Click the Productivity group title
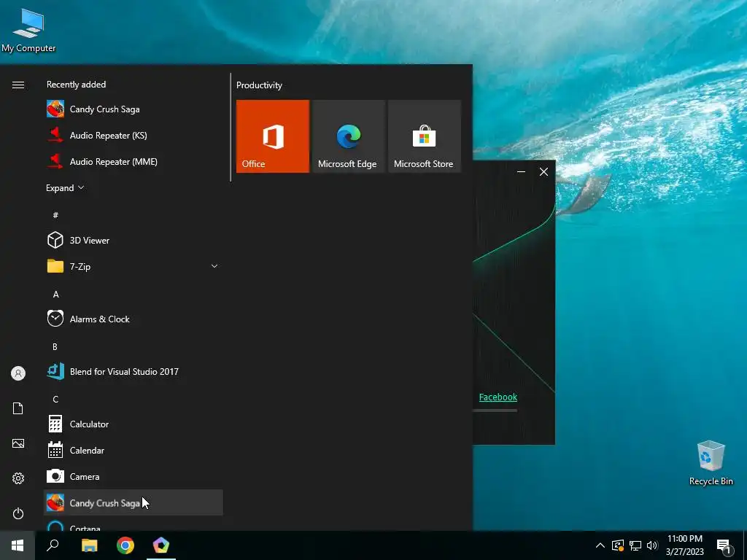747x560 pixels. point(259,85)
